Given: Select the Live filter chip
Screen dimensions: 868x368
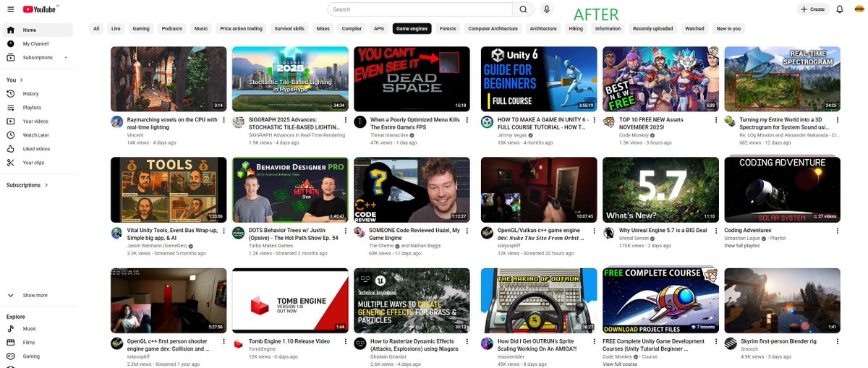Looking at the screenshot, I should point(116,29).
